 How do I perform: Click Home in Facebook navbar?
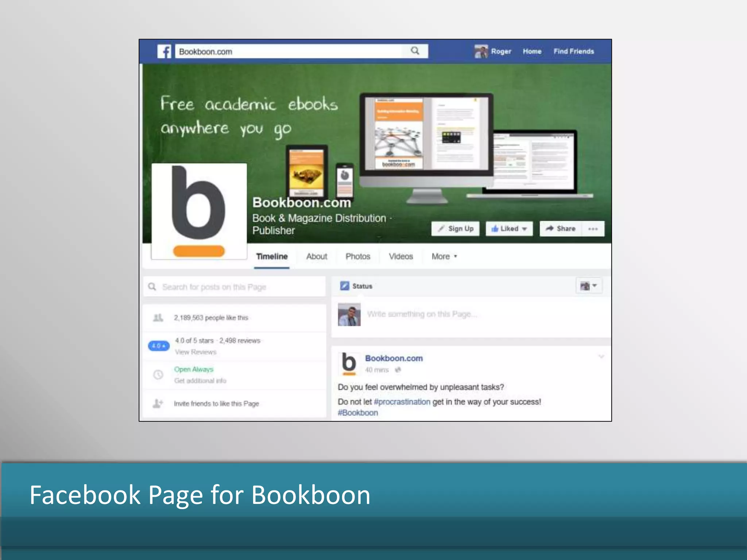(x=532, y=51)
